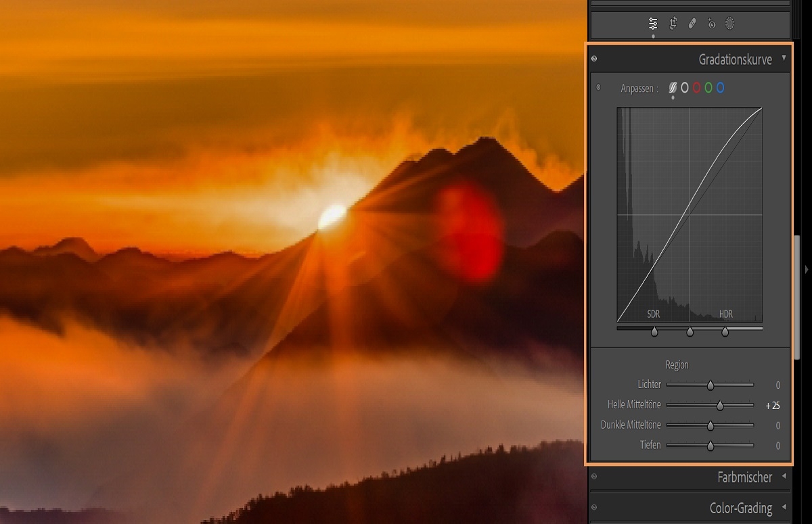Toggle Color-Grading panel visibility eye
This screenshot has height=524, width=812.
point(594,507)
